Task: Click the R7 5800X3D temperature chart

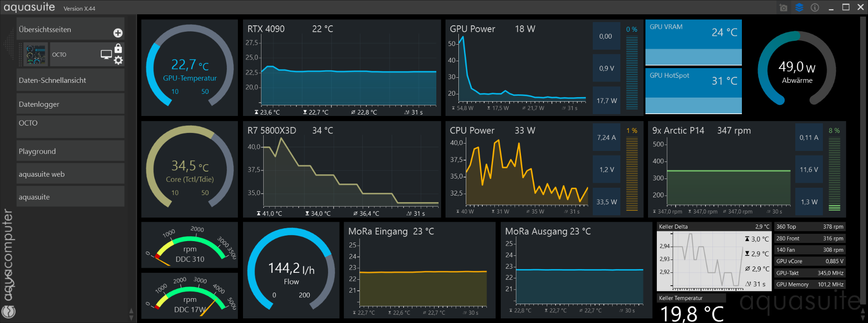Action: [342, 169]
